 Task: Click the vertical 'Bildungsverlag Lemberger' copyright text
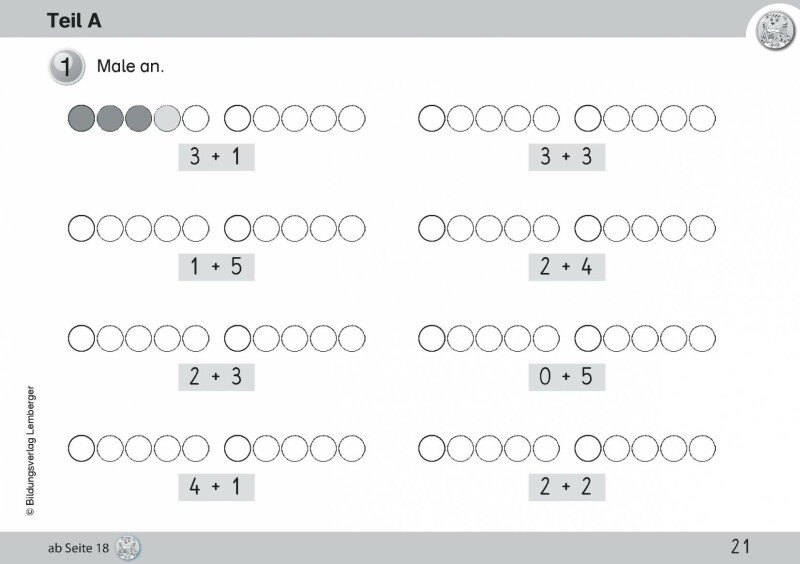click(x=31, y=450)
